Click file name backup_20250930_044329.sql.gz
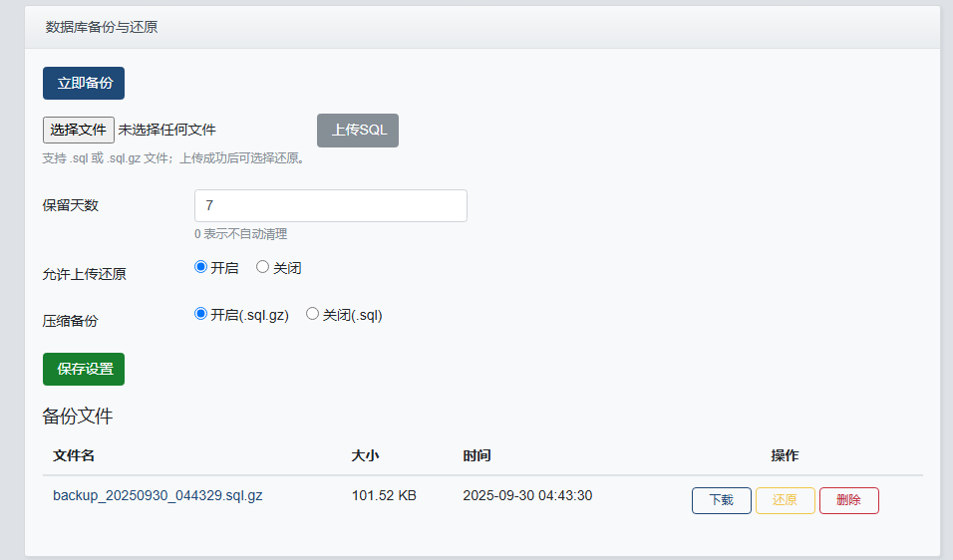This screenshot has width=953, height=560. [158, 495]
